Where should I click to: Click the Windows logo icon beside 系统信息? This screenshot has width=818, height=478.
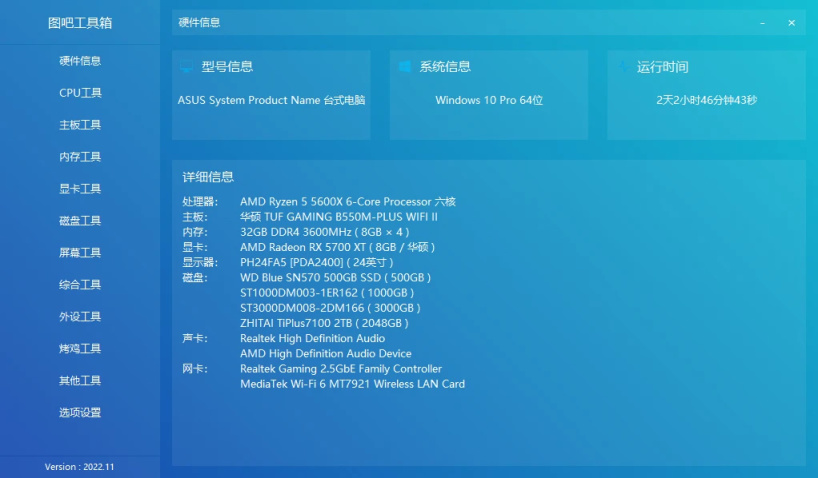click(404, 66)
